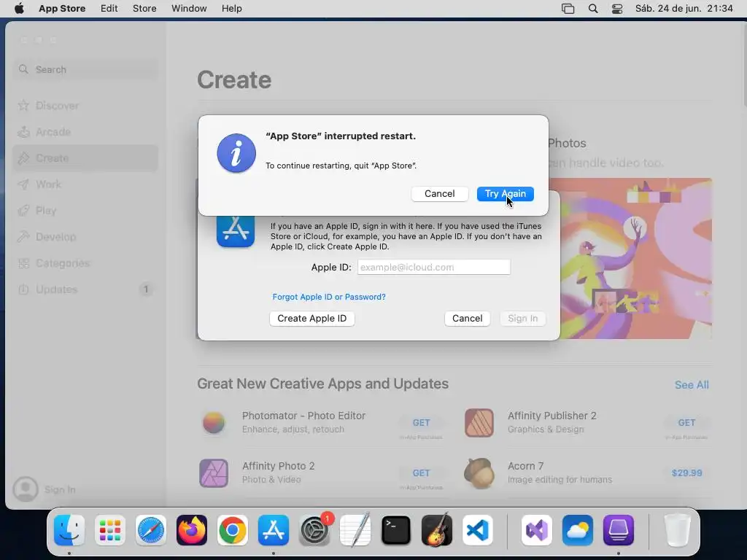
Task: Launch Firefox from the Dock
Action: tap(192, 530)
